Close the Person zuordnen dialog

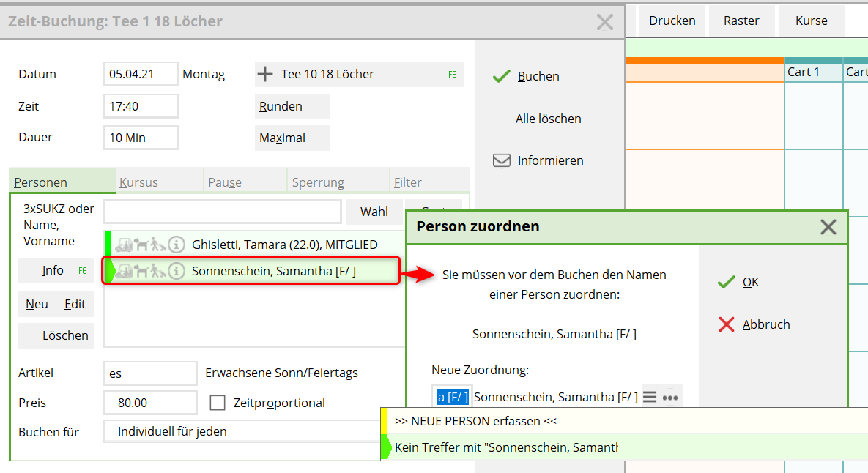point(828,227)
